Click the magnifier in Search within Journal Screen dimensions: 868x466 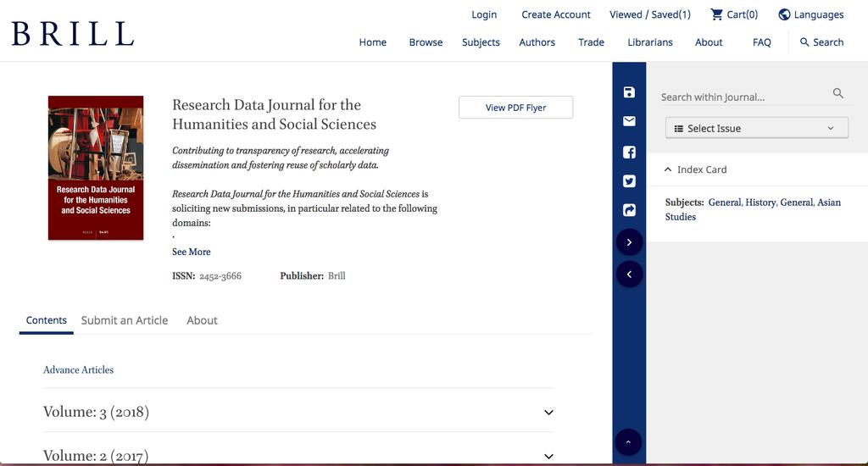pos(838,93)
